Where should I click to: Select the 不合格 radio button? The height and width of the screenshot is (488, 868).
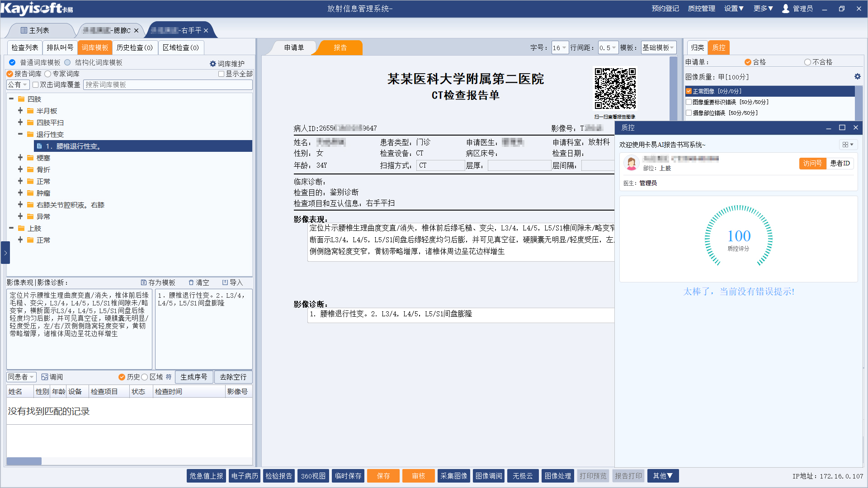(x=807, y=62)
